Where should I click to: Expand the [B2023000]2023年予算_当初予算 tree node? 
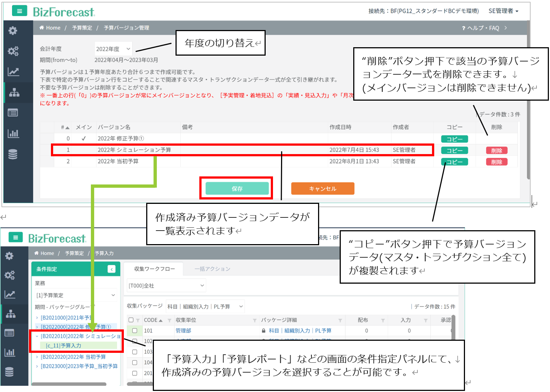click(37, 366)
